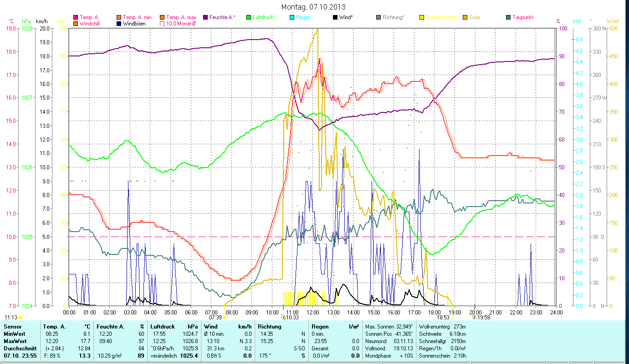
Task: Click the Neumond 03.11.13 entry
Action: (x=389, y=341)
